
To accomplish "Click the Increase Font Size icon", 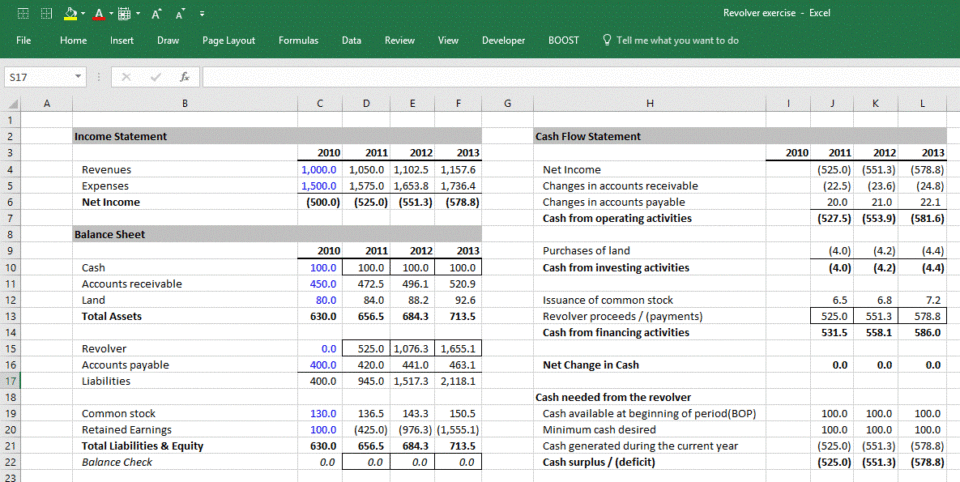I will point(156,13).
